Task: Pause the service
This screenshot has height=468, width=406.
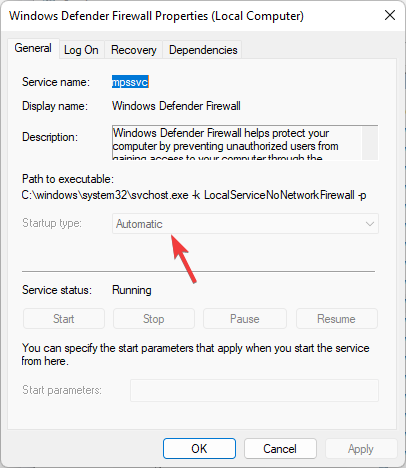Action: pyautogui.click(x=245, y=319)
